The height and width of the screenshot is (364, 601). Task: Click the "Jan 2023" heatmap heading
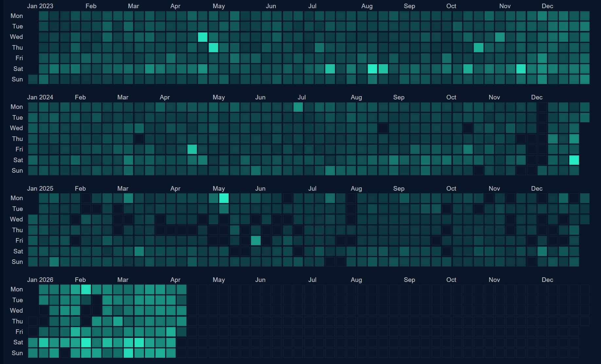[x=40, y=6]
